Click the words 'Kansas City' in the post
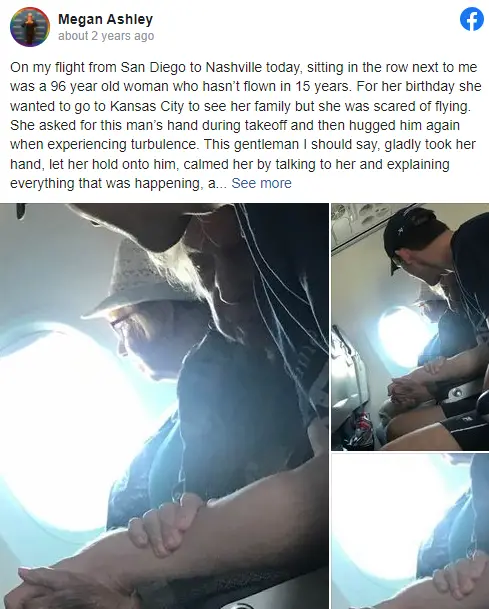Image resolution: width=489 pixels, height=609 pixels. tap(146, 106)
